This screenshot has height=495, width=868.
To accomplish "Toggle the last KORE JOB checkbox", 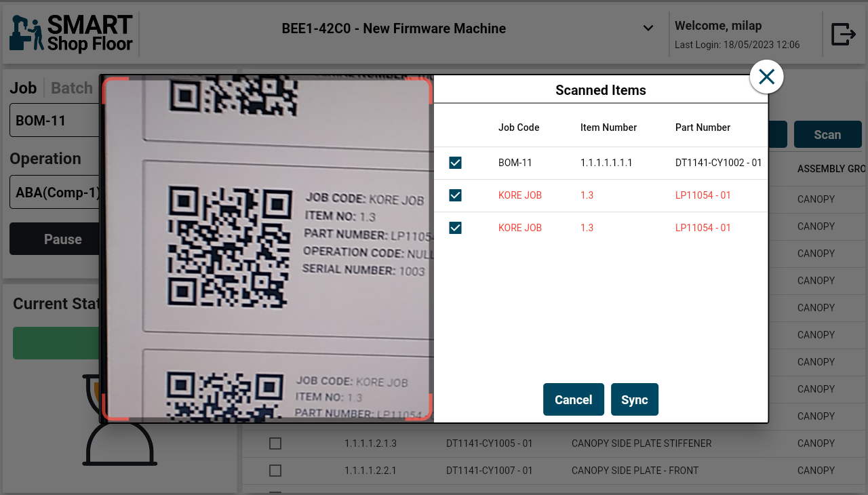I will click(455, 228).
